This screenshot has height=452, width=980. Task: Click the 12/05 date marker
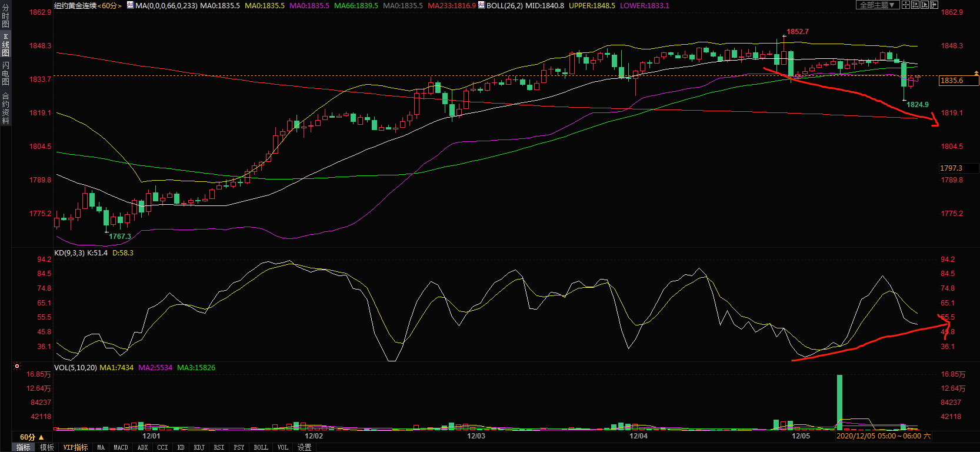(801, 436)
